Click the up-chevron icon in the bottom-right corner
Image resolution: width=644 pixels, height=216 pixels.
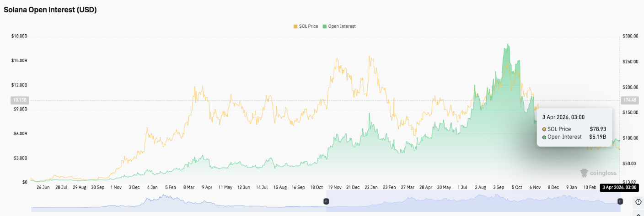tap(639, 213)
